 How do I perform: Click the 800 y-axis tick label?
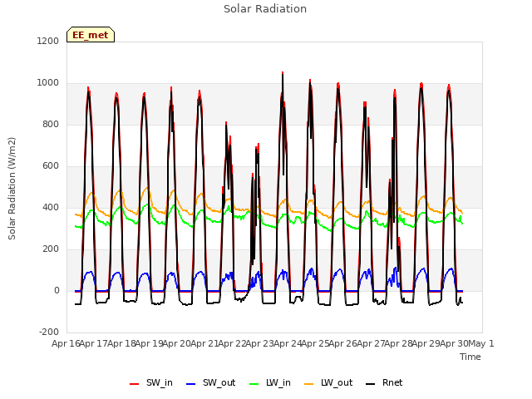(x=51, y=124)
